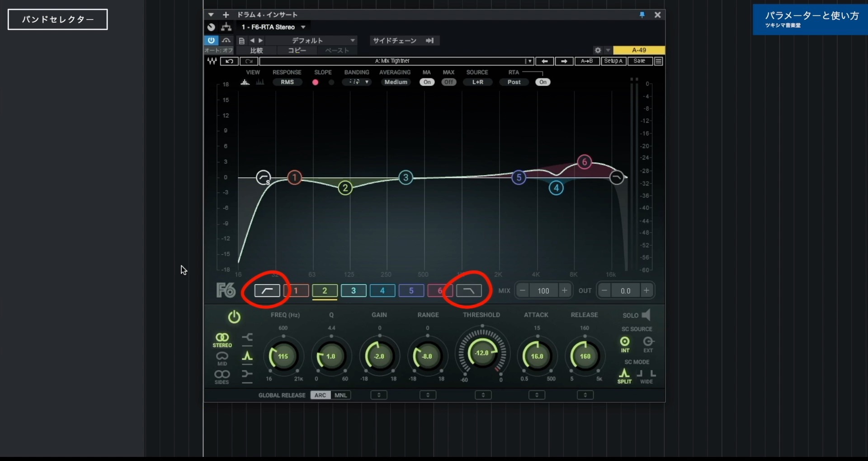Select the bell filter shape icon
This screenshot has width=868, height=461.
[248, 357]
